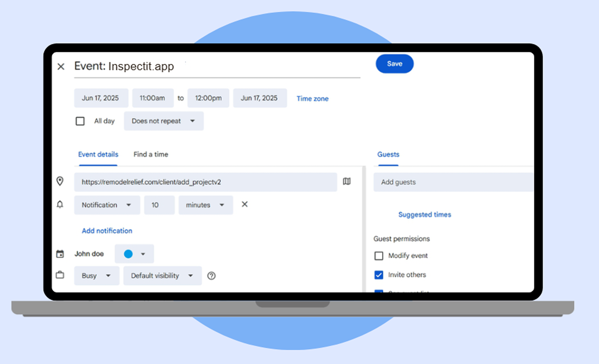The height and width of the screenshot is (364, 599).
Task: Click the Add notification link
Action: (107, 231)
